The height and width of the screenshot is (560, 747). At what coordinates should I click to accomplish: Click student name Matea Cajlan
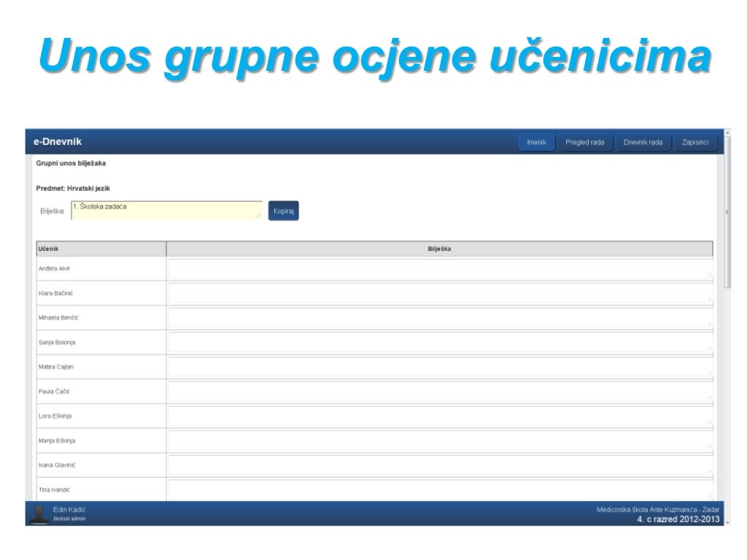(56, 367)
